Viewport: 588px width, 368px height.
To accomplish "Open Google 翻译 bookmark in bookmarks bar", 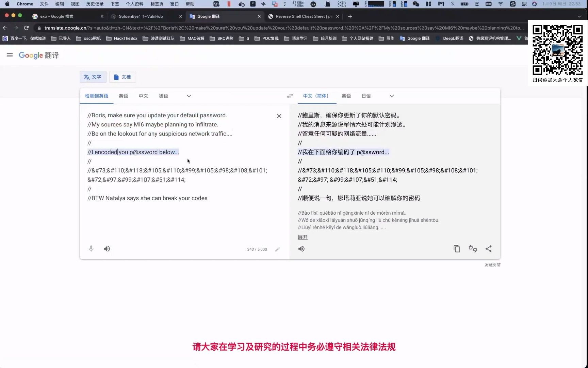I will pos(414,39).
